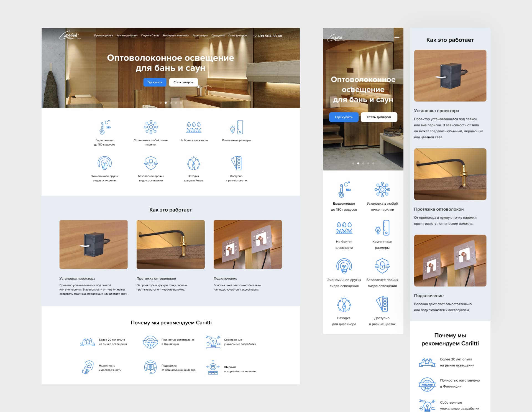The width and height of the screenshot is (532, 412).
Task: Select the active second desktop slider dot
Action: coord(166,103)
